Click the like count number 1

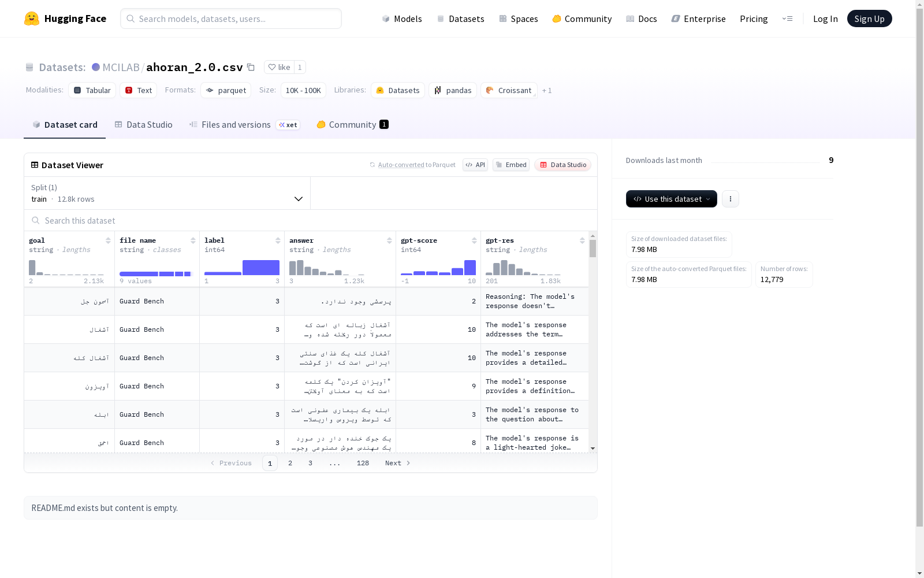[300, 67]
